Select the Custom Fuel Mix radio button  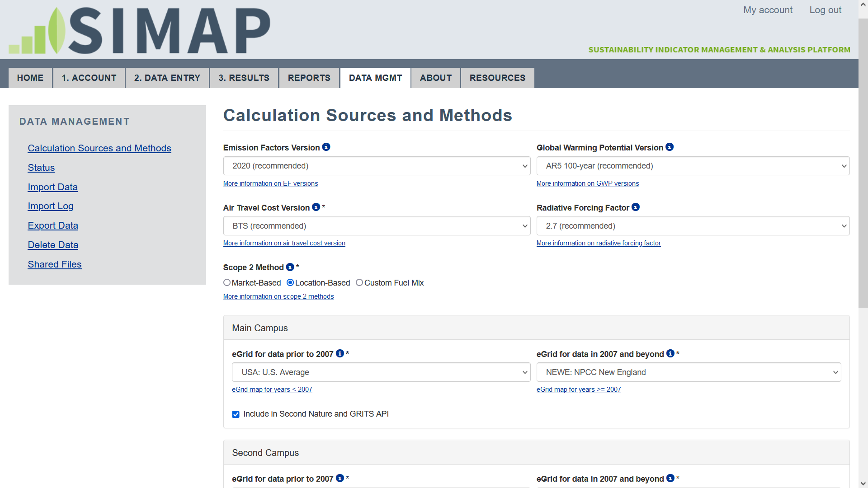click(x=359, y=283)
